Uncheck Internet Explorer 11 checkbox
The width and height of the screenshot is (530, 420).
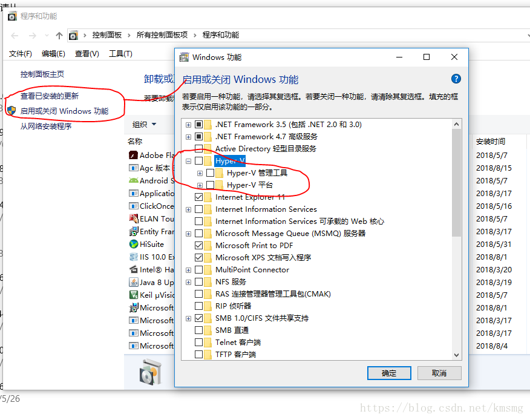pyautogui.click(x=198, y=197)
